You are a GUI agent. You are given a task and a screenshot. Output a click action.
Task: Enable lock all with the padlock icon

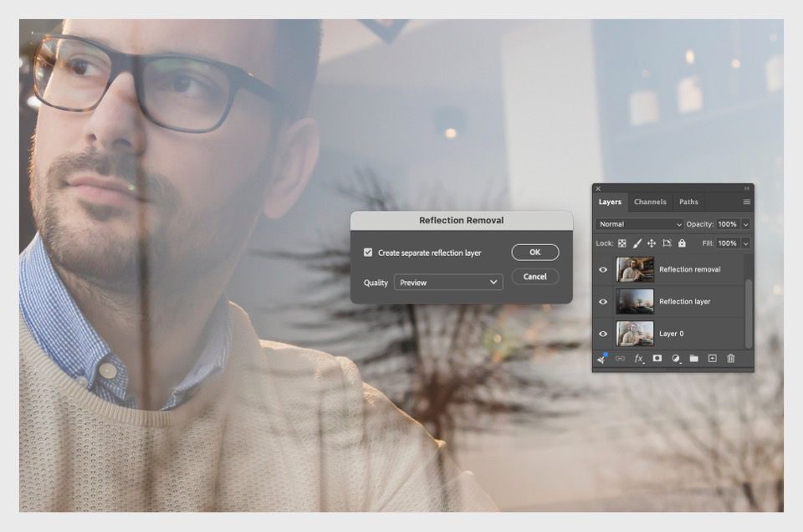coord(683,243)
